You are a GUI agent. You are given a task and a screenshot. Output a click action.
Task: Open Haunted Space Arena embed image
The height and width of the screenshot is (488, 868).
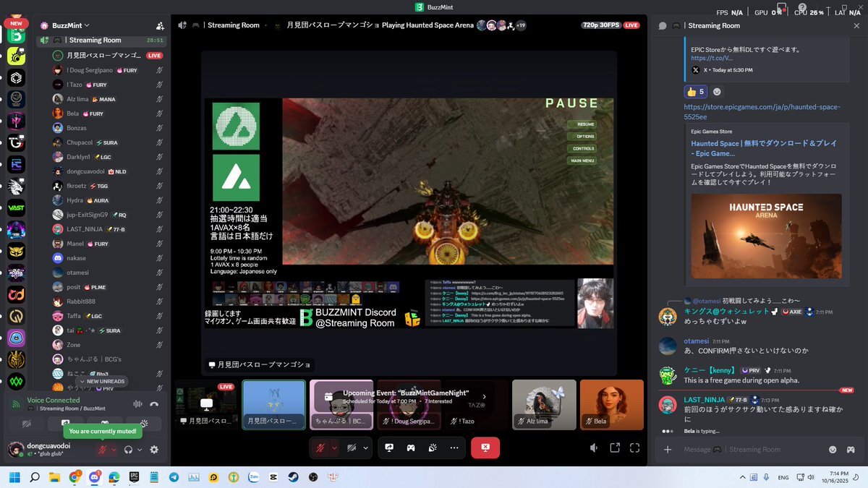(766, 236)
